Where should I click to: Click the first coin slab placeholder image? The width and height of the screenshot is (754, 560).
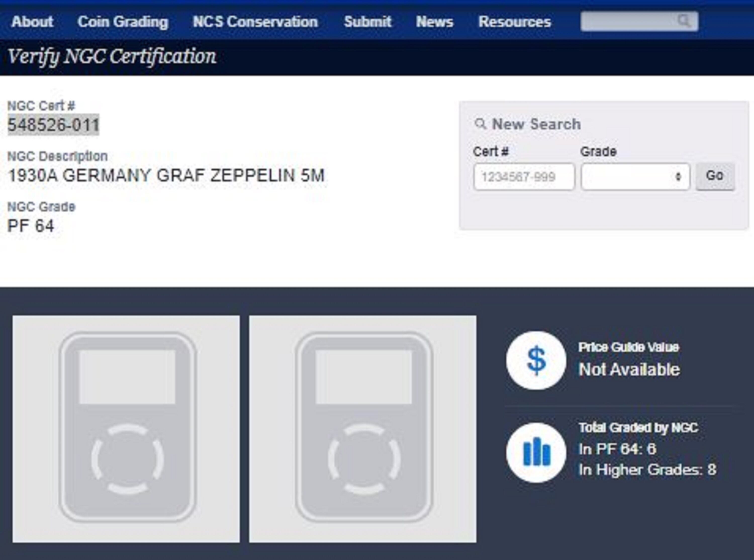(126, 429)
